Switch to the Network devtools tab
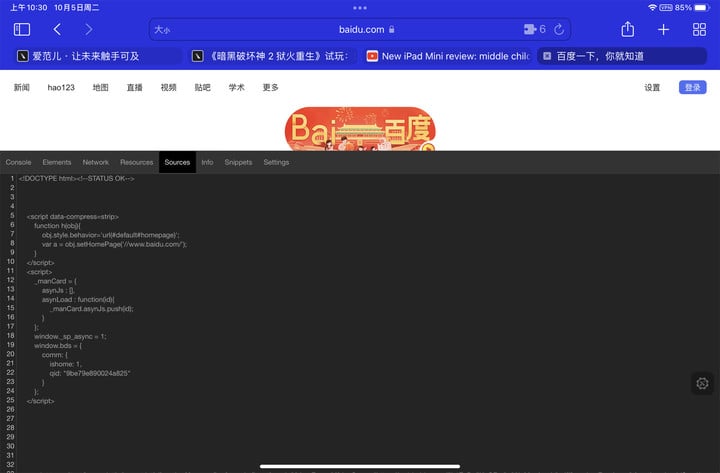 (96, 162)
